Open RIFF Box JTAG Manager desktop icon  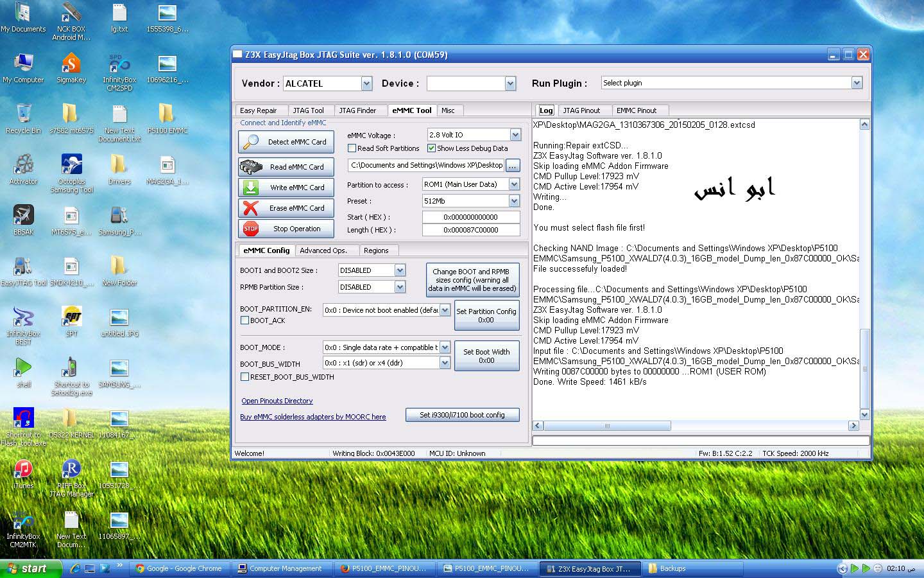[x=71, y=478]
